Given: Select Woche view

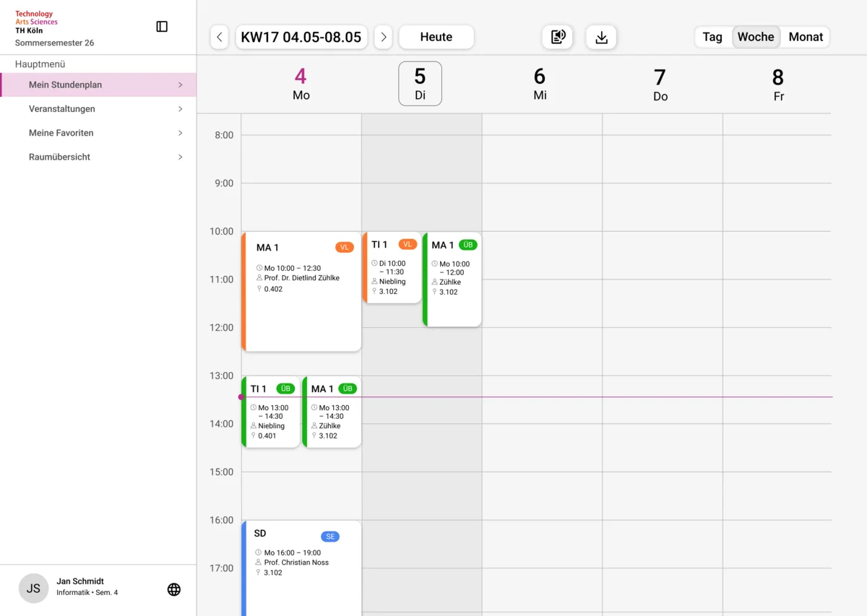Looking at the screenshot, I should (756, 38).
